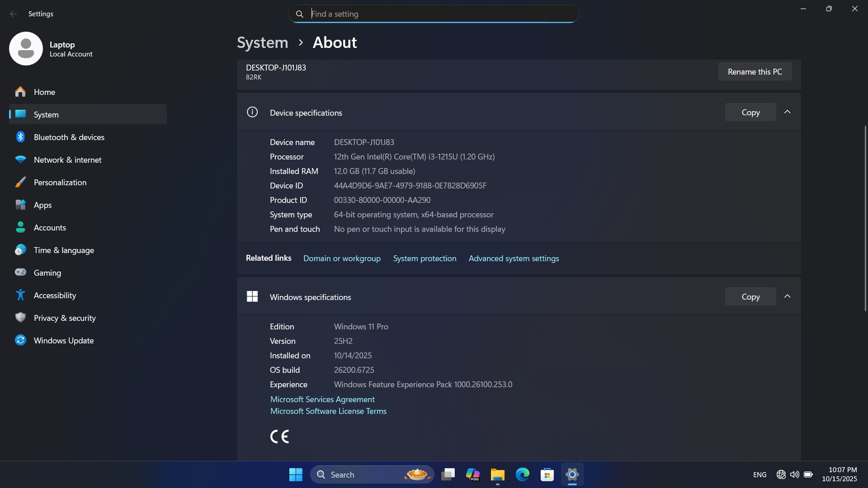Open the Gaming controller icon
Screen dimensions: 868x488
point(20,272)
